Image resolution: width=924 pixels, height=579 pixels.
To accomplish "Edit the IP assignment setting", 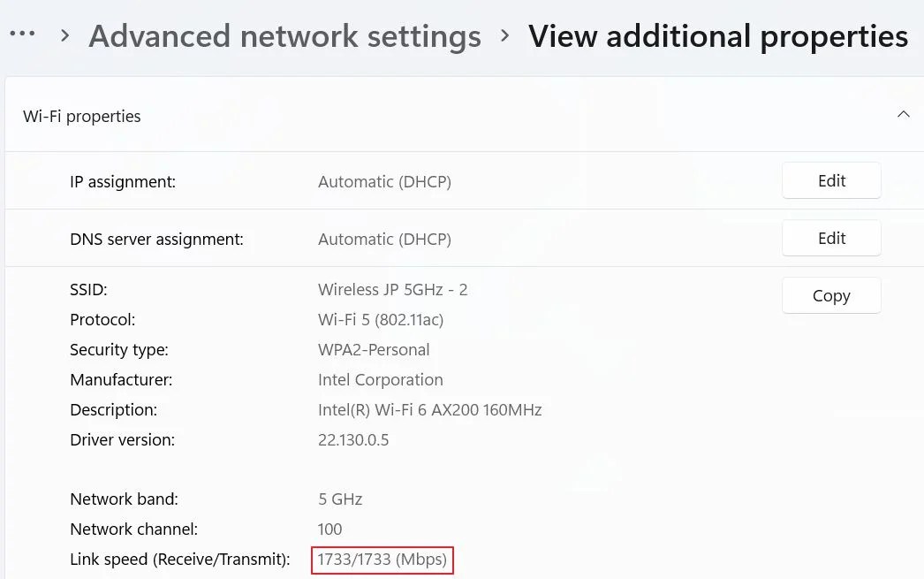I will [x=830, y=180].
